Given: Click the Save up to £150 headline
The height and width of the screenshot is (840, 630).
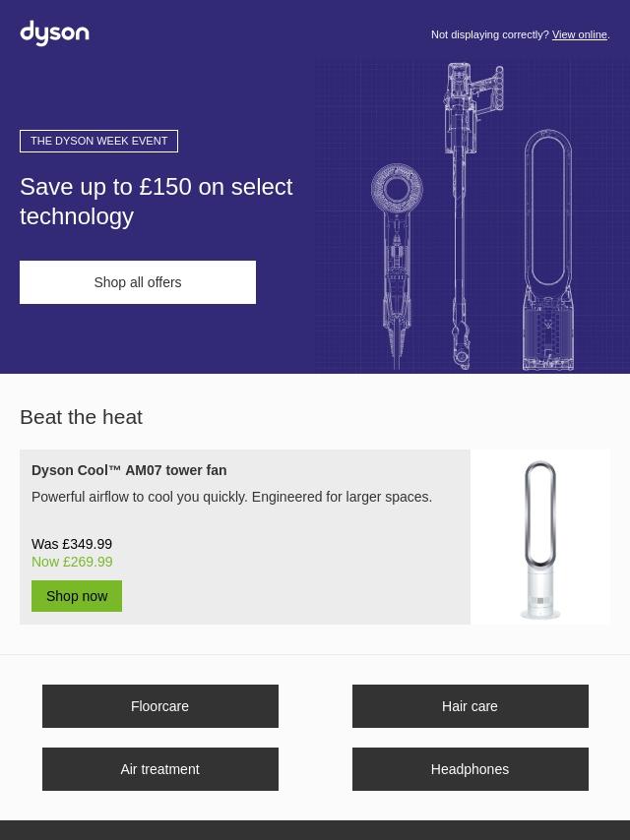Looking at the screenshot, I should [x=157, y=202].
